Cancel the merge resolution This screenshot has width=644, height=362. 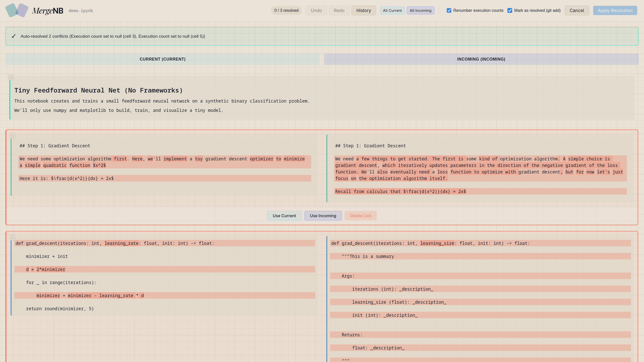577,11
